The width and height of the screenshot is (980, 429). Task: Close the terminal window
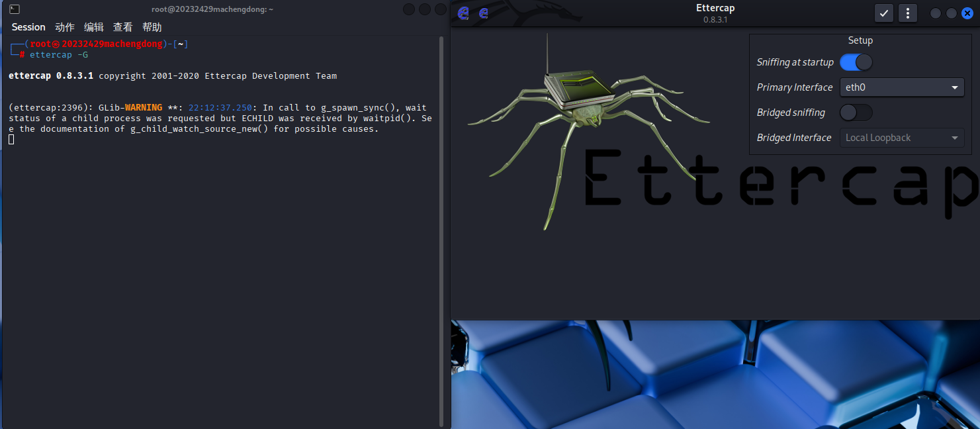coord(441,9)
